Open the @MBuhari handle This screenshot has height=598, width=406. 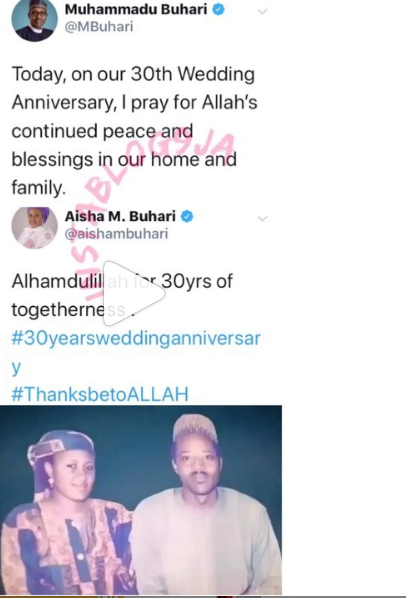[x=99, y=27]
